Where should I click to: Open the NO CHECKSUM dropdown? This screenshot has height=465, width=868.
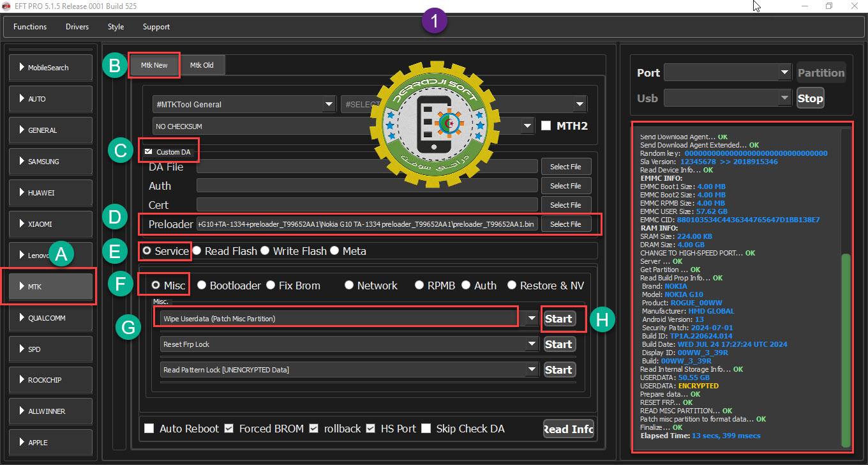point(343,126)
